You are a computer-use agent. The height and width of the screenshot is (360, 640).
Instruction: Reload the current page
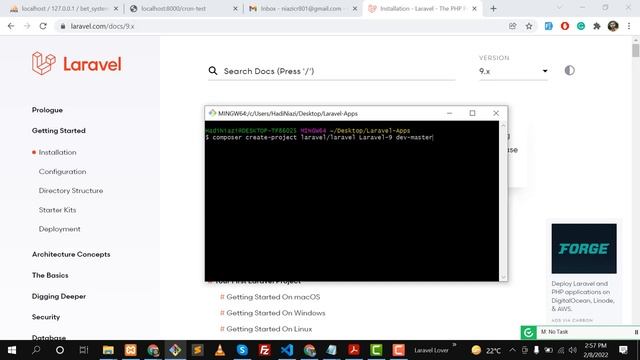point(43,26)
